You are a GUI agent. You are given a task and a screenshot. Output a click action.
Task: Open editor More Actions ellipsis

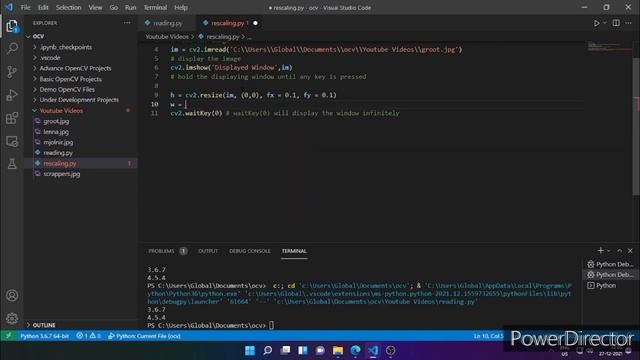pos(629,23)
